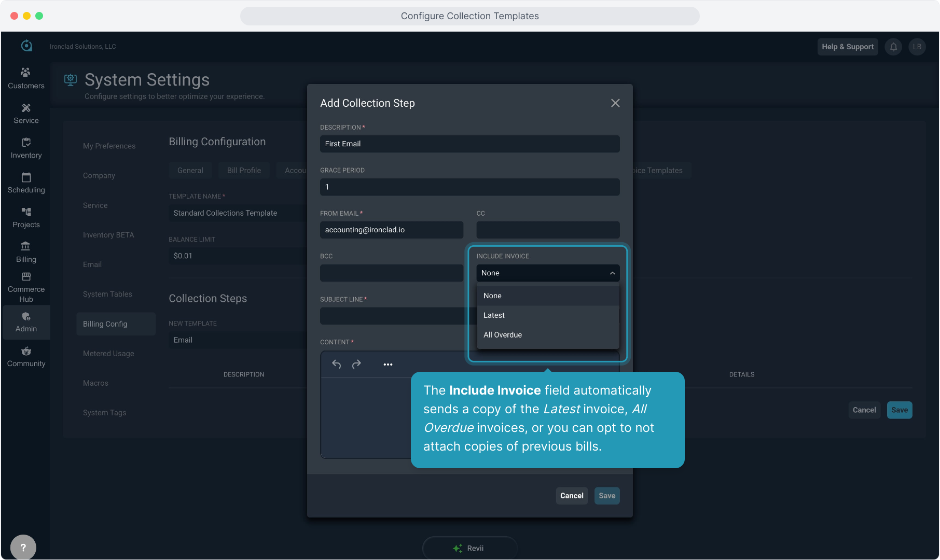This screenshot has height=560, width=940.
Task: Click the notifications bell icon
Action: click(x=893, y=47)
